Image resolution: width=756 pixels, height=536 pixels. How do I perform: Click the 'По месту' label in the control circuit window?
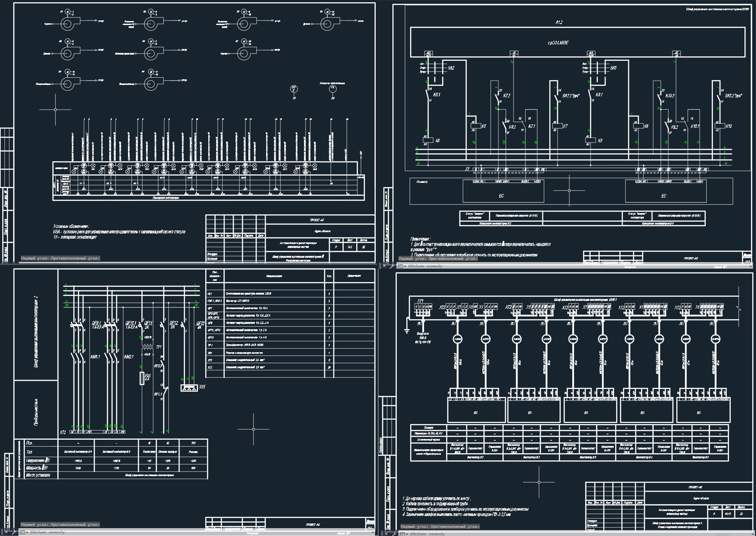tap(422, 182)
